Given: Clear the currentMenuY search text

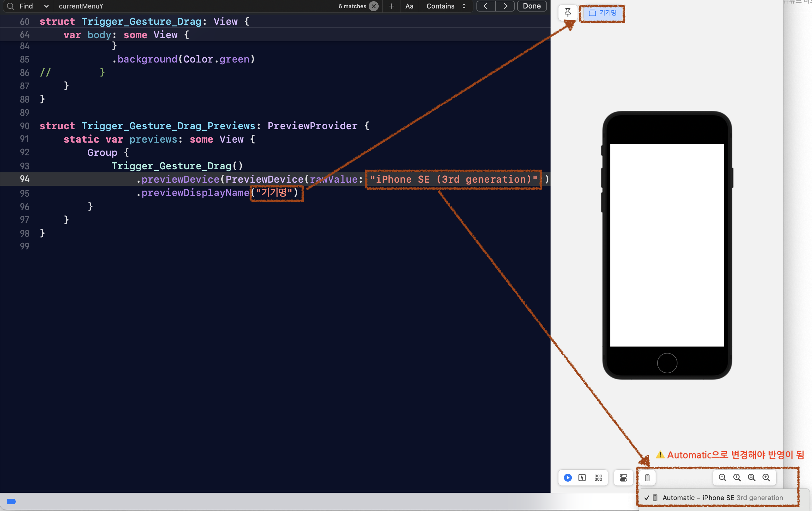Looking at the screenshot, I should pos(374,6).
